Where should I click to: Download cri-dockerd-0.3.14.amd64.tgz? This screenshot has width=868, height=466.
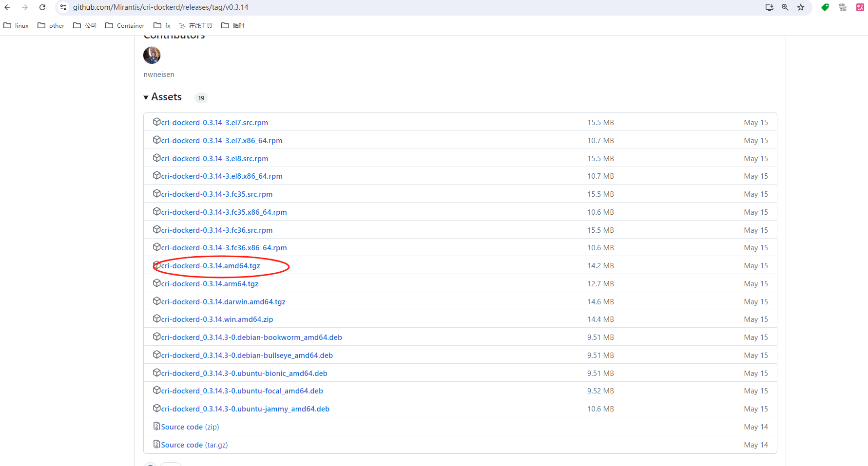point(211,266)
